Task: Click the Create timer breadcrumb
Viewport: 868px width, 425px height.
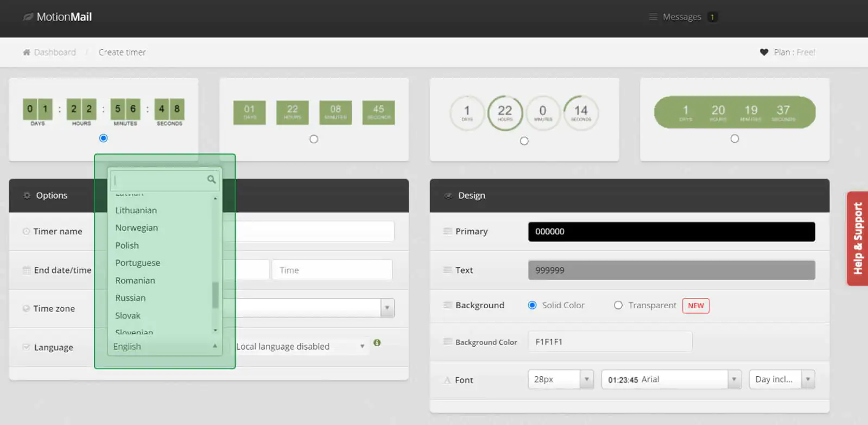Action: pyautogui.click(x=122, y=52)
